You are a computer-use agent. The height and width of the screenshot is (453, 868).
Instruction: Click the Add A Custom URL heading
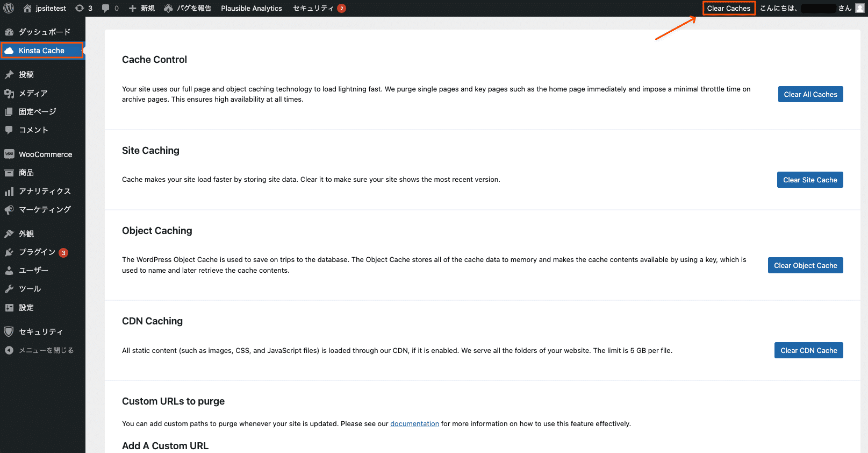click(x=165, y=446)
